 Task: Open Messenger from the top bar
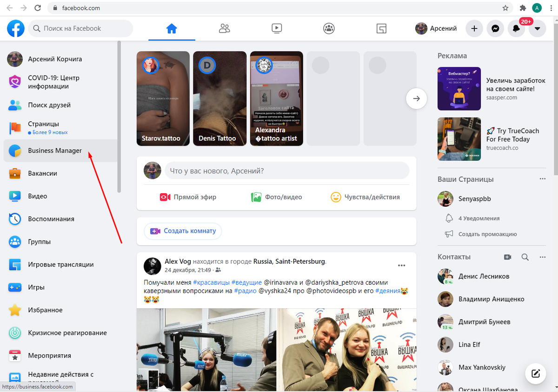point(495,28)
